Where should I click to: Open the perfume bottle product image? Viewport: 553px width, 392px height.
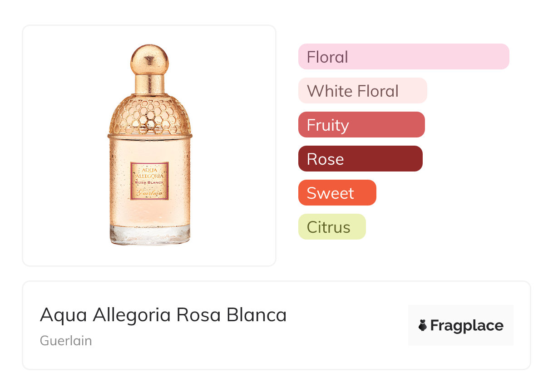click(x=149, y=145)
